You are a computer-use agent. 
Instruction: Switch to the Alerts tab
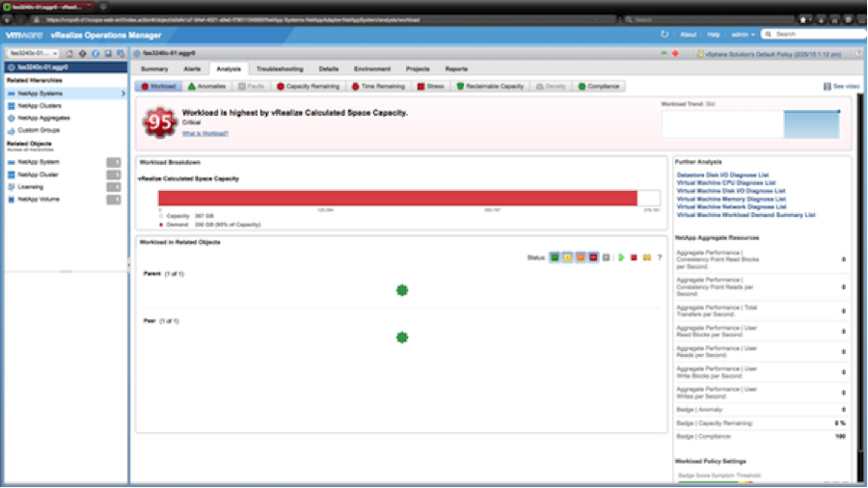pos(192,69)
